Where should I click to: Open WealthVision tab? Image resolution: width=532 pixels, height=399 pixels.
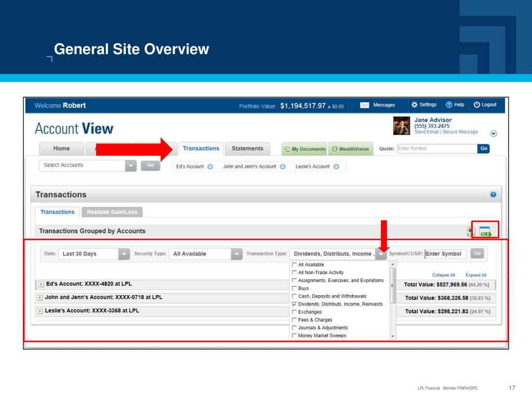pyautogui.click(x=351, y=149)
